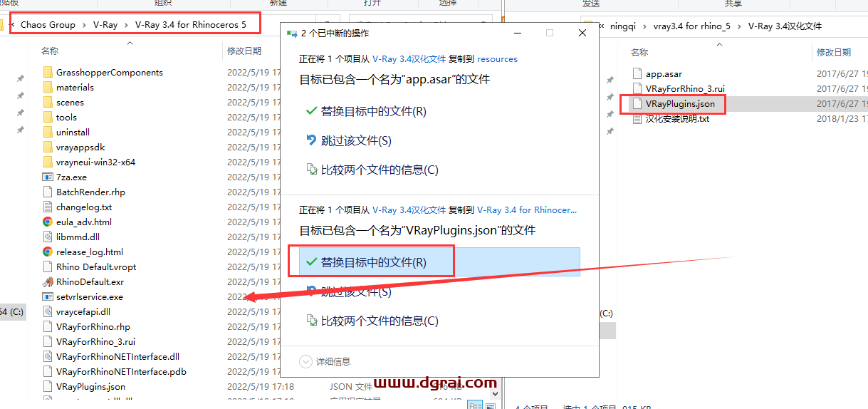Skip the app.asar file
Screen dimensions: 868x409
click(x=356, y=141)
